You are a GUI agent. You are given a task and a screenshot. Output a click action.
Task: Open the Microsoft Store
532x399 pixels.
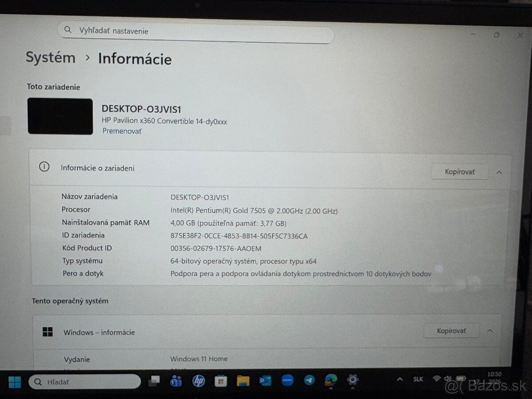pyautogui.click(x=220, y=381)
